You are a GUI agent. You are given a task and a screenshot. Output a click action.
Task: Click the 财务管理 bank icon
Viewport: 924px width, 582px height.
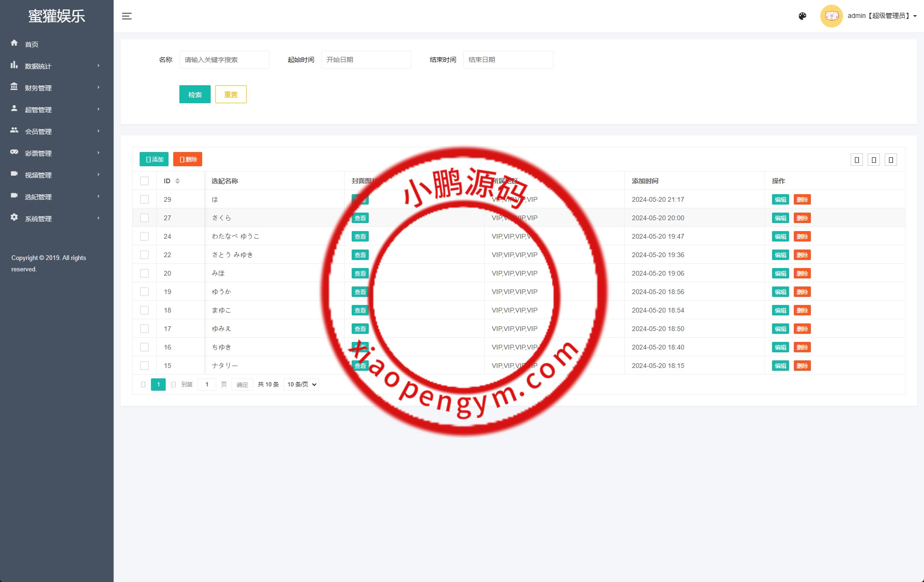point(14,88)
